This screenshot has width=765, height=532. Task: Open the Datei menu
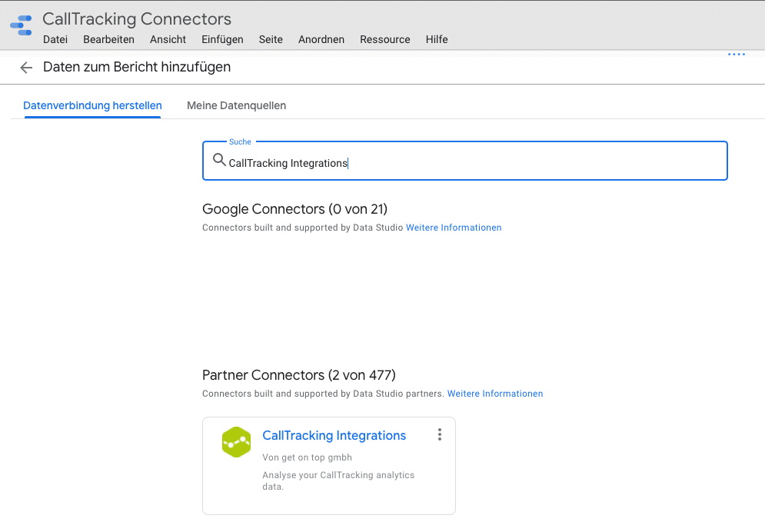pos(55,39)
